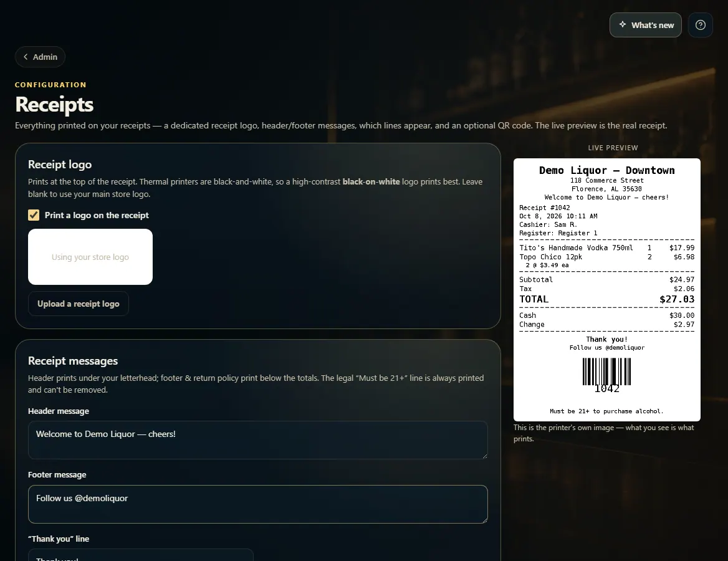The image size is (728, 561).
Task: Click the "Subtotal" label on receipt
Action: pos(536,280)
